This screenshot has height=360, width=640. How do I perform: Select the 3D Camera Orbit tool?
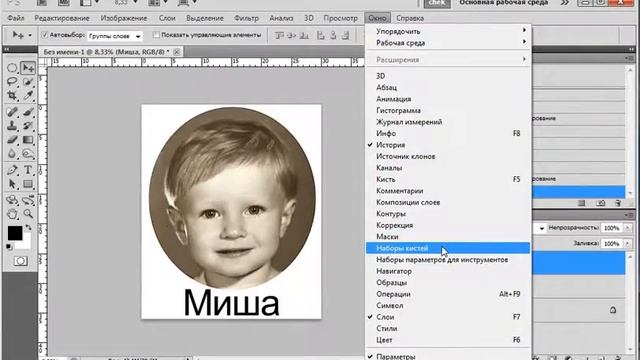coord(28,200)
